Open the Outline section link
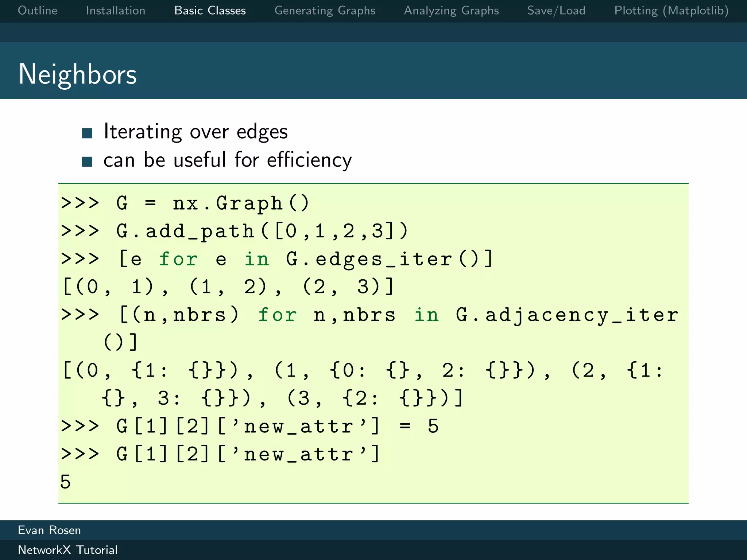The image size is (747, 560). pos(38,11)
